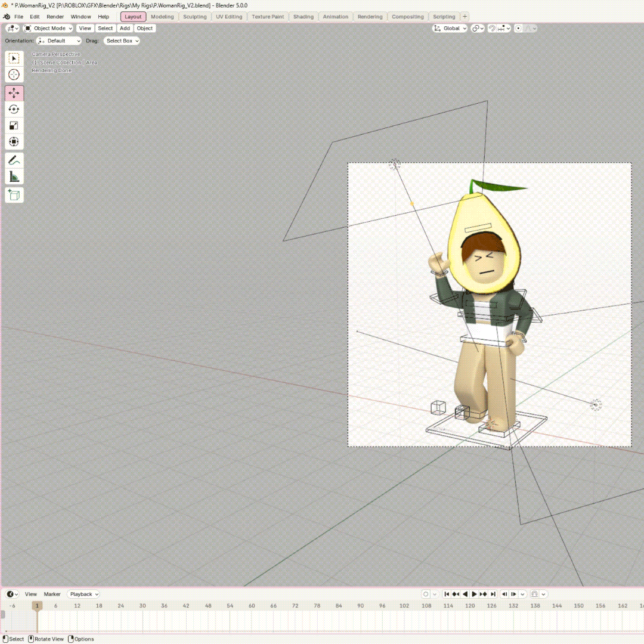Jump to the previous keyframe
Screen dimensions: 644x644
pos(456,594)
